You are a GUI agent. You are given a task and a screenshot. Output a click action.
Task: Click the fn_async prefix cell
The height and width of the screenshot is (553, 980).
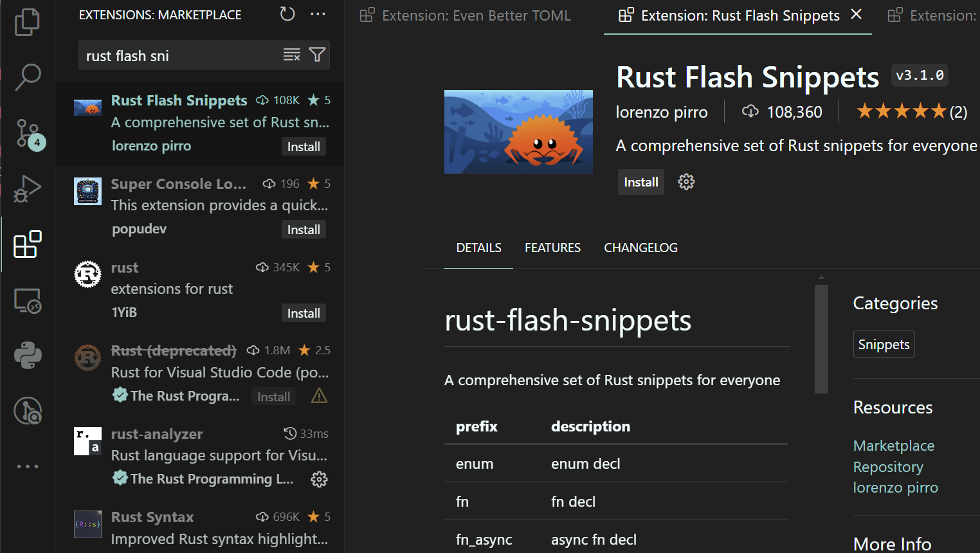click(484, 539)
